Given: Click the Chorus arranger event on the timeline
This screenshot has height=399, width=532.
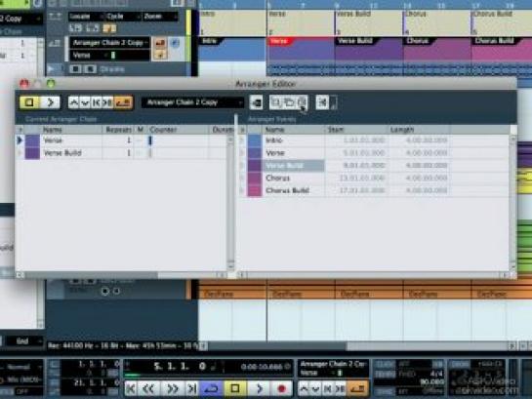Looking at the screenshot, I should [437, 49].
